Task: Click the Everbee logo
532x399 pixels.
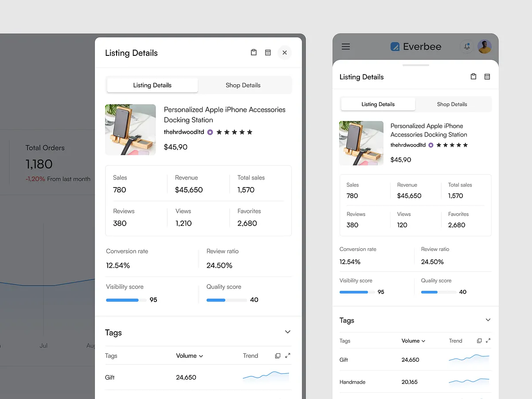Action: pyautogui.click(x=415, y=46)
